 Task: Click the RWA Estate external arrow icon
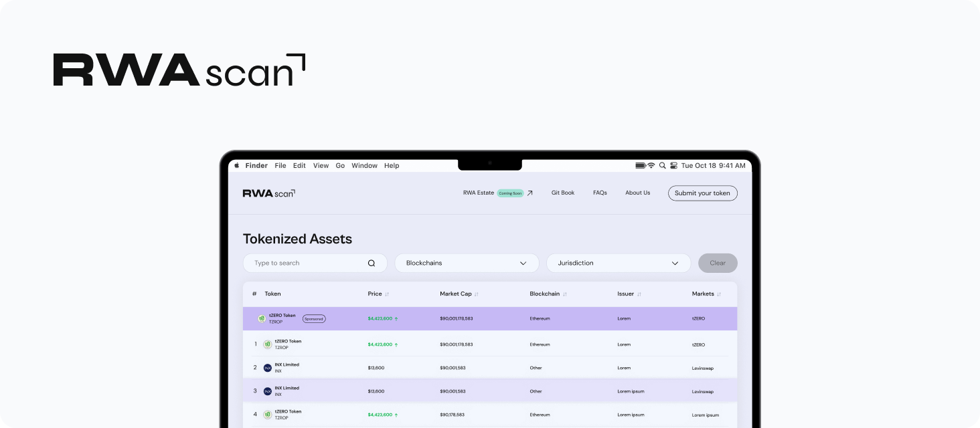(x=529, y=193)
